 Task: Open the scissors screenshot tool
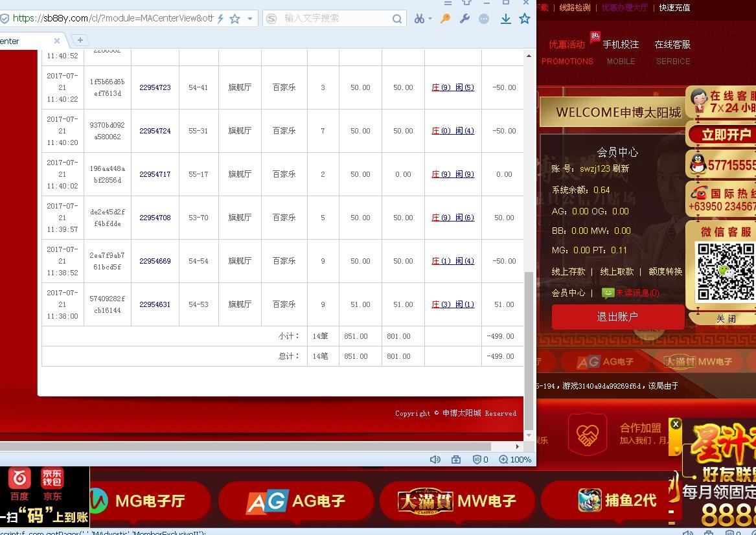pyautogui.click(x=419, y=19)
